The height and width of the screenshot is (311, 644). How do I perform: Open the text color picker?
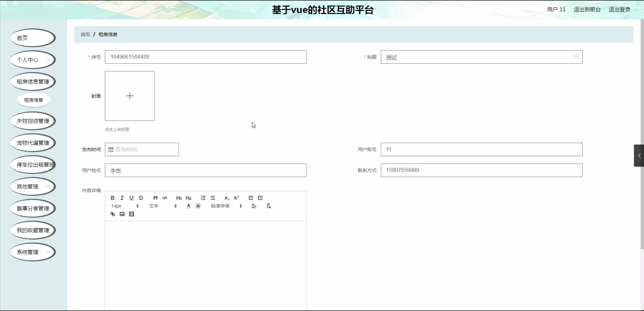coord(189,206)
